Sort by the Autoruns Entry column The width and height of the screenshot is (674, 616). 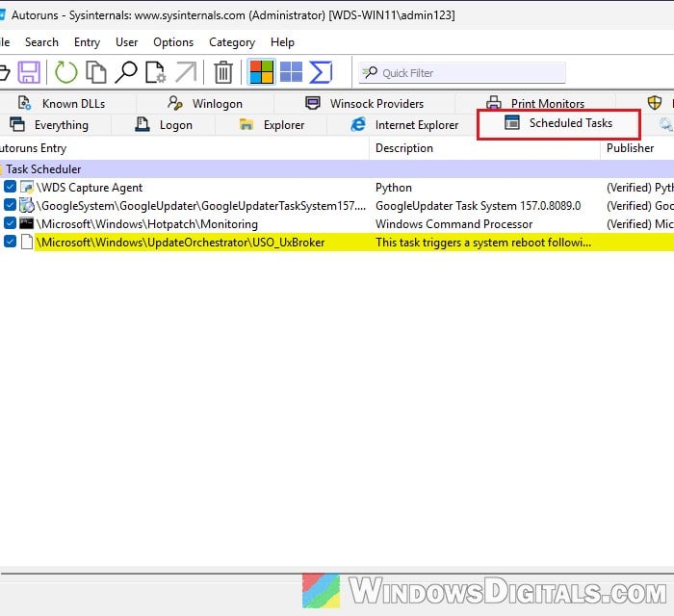[184, 148]
